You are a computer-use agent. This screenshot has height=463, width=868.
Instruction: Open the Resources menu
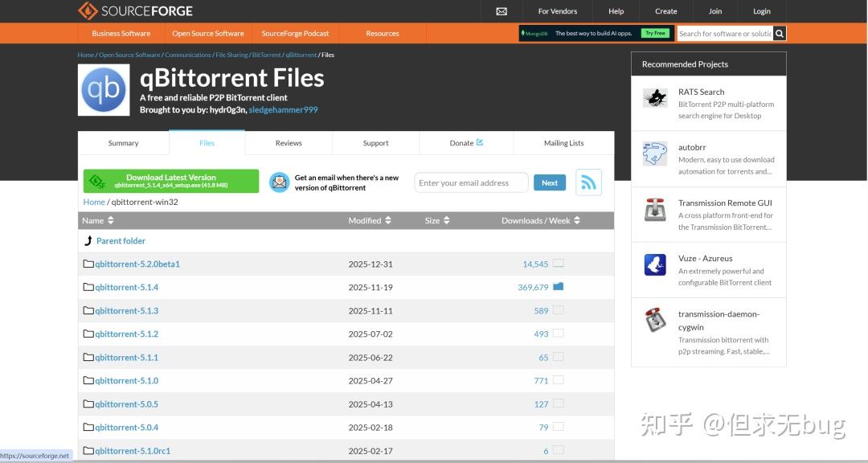pos(383,33)
